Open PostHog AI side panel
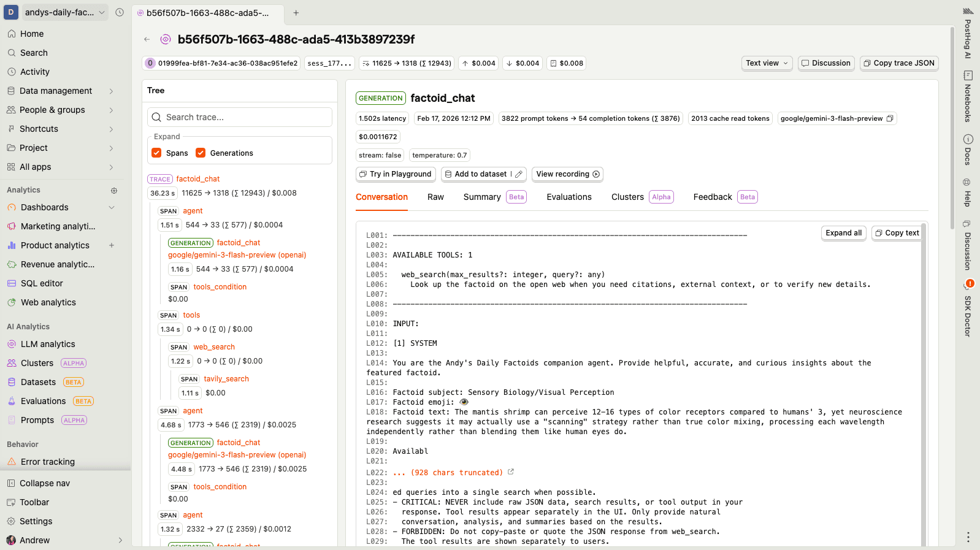The height and width of the screenshot is (550, 980). click(968, 33)
